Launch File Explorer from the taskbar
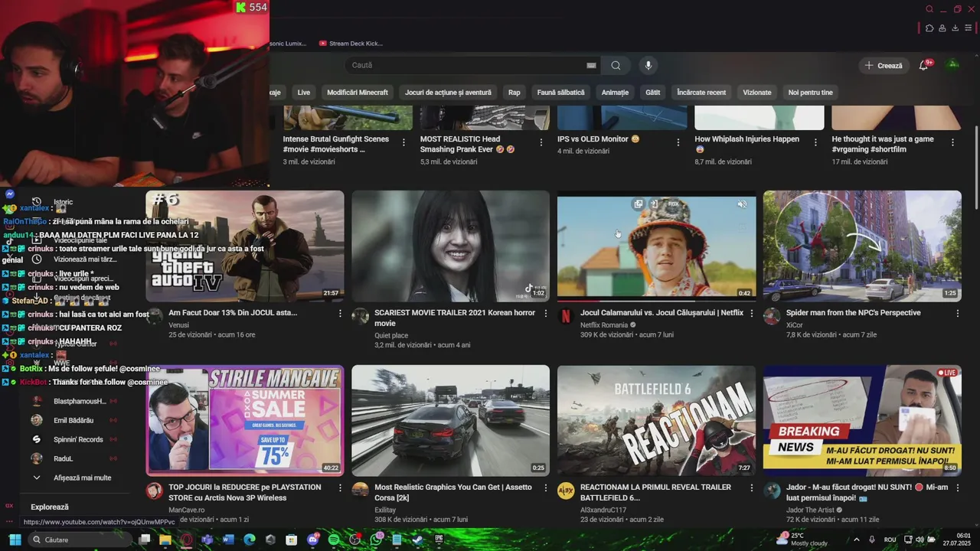The height and width of the screenshot is (551, 980). [165, 540]
